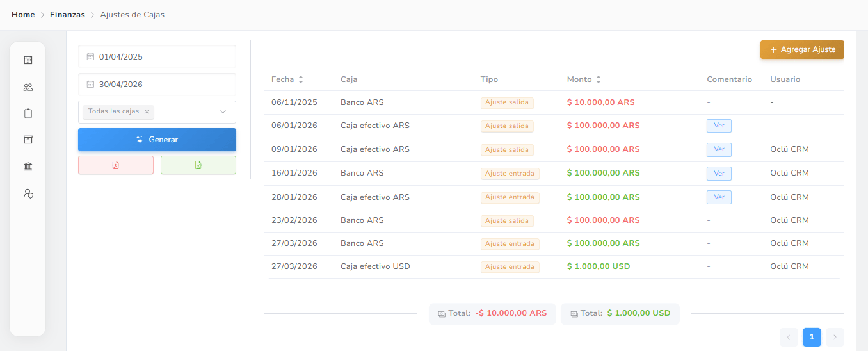Click Agregar Ajuste button
Screen dimensions: 868x351
coord(802,49)
